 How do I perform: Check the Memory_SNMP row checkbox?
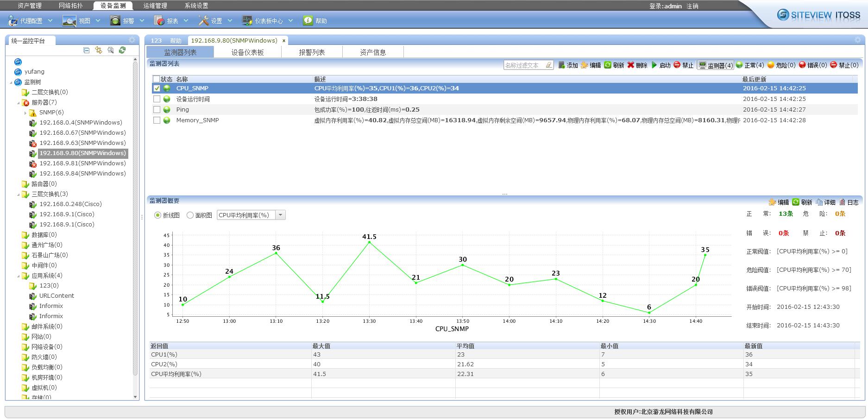[x=157, y=120]
